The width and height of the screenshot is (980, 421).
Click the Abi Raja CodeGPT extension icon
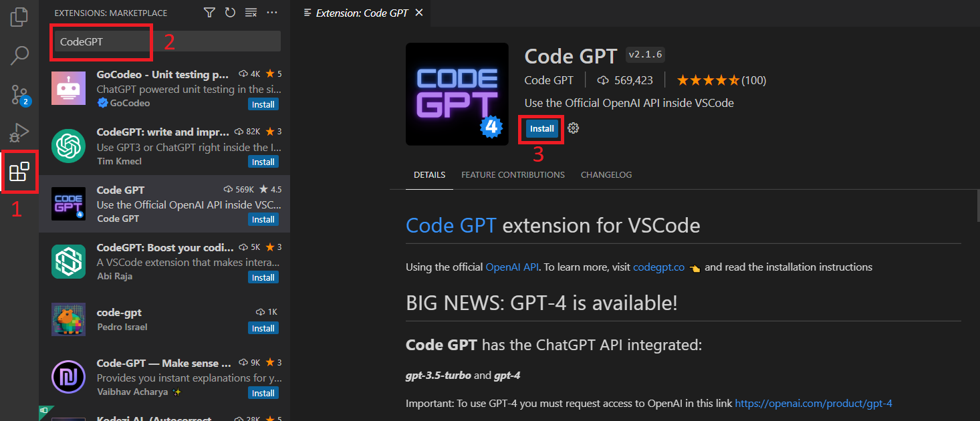(68, 261)
